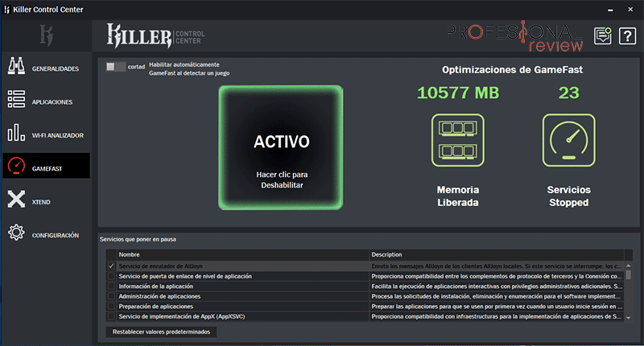This screenshot has height=346, width=644.
Task: Check Administración de aplicaciones checkbox
Action: coord(111,296)
